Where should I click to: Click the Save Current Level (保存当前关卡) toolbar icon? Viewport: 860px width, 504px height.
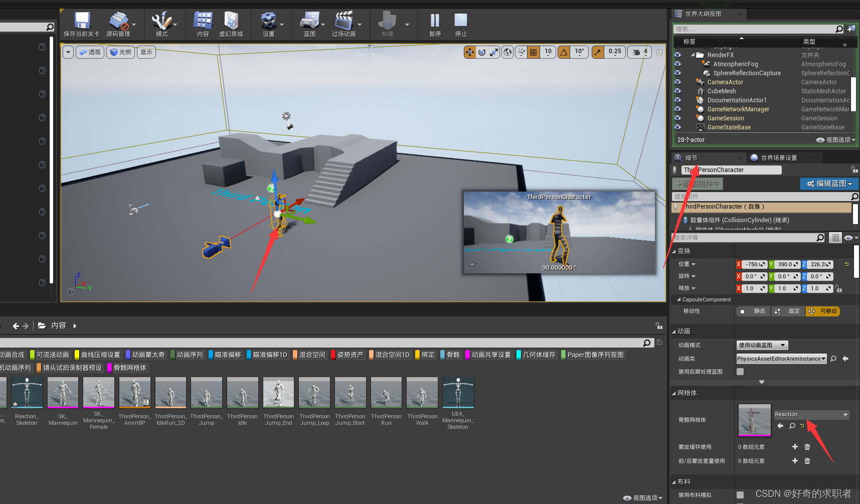point(82,24)
